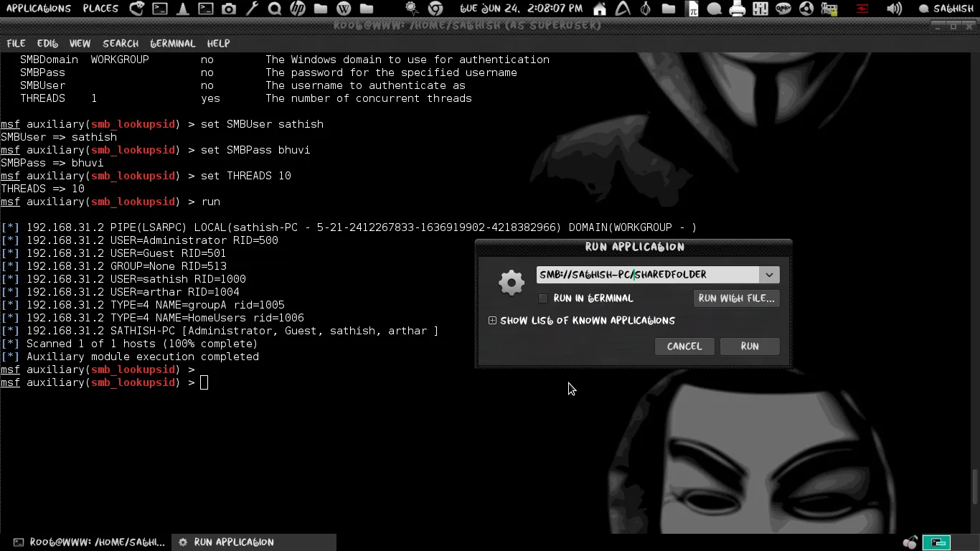Click the date and time clock

coord(521,9)
